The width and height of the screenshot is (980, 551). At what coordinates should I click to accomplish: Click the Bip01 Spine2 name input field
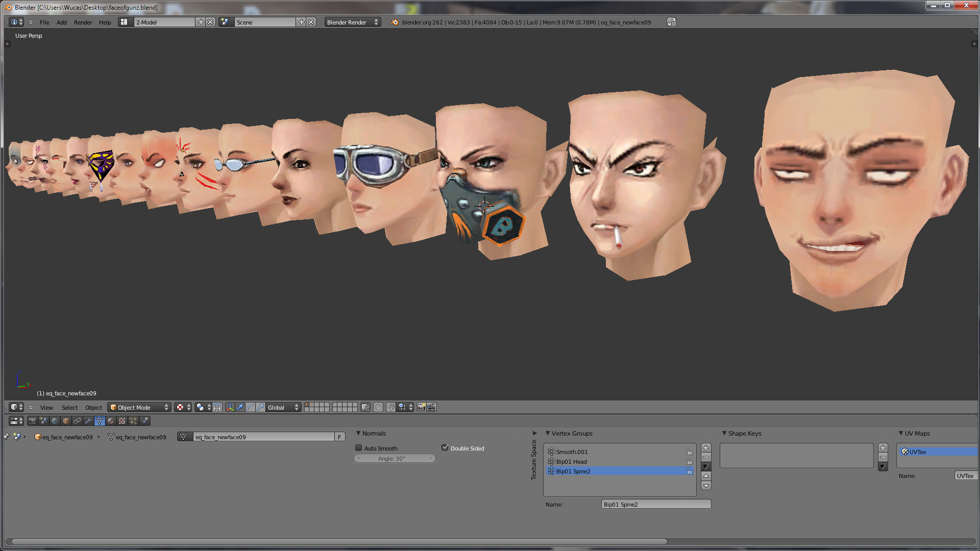655,504
